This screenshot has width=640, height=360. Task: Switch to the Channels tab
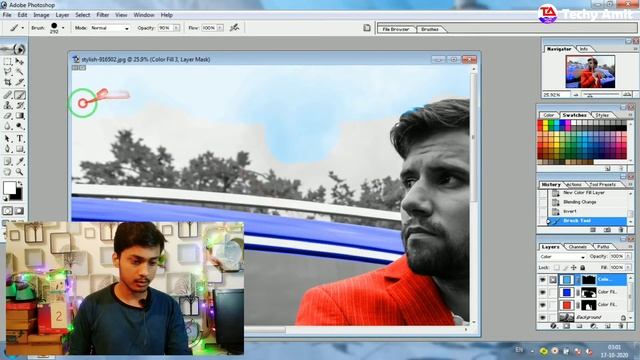pyautogui.click(x=578, y=247)
